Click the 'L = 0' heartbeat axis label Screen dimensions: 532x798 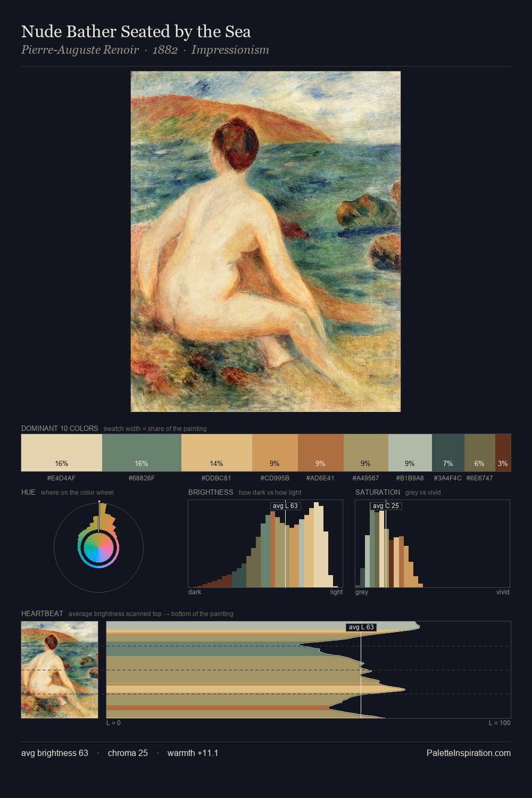point(114,723)
